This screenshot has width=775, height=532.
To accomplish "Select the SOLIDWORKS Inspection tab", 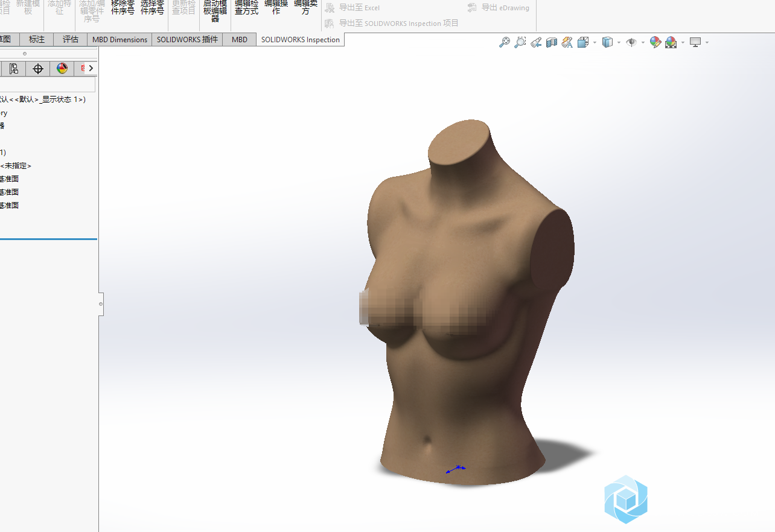I will pos(301,39).
